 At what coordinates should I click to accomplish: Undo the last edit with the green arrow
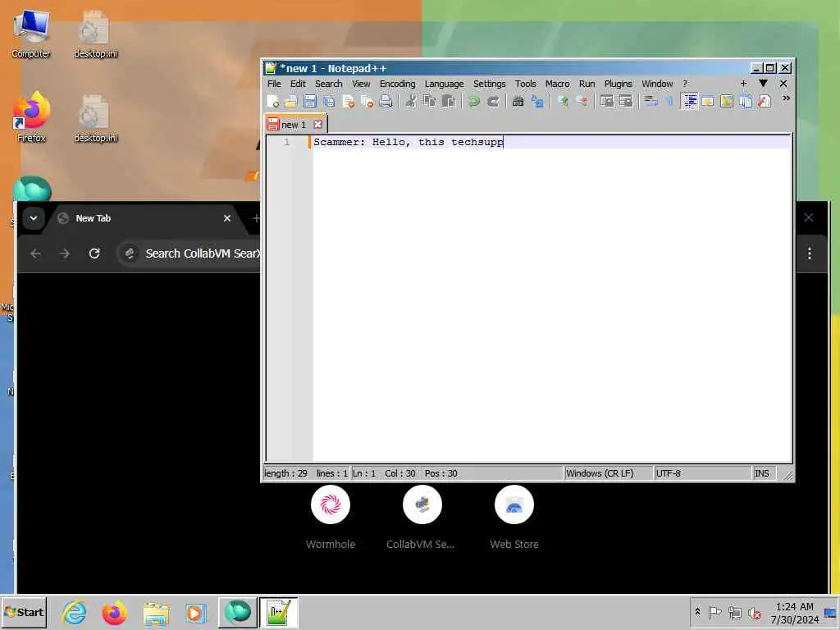click(474, 101)
